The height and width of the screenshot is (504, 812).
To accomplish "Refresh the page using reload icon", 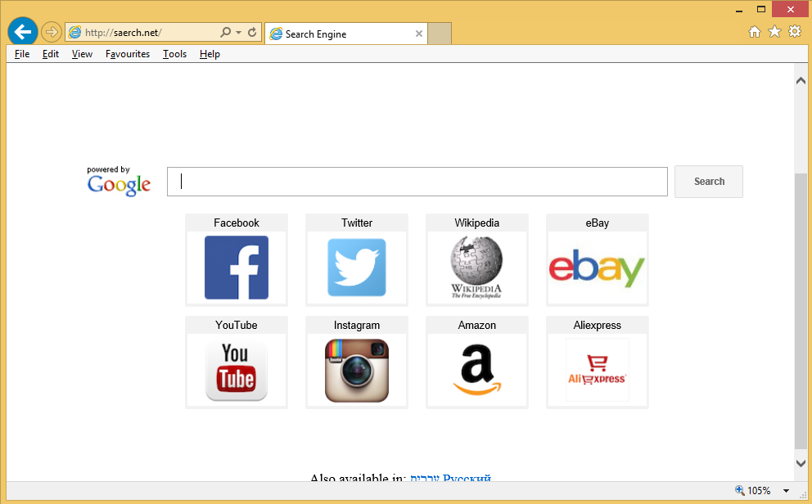I will click(252, 33).
